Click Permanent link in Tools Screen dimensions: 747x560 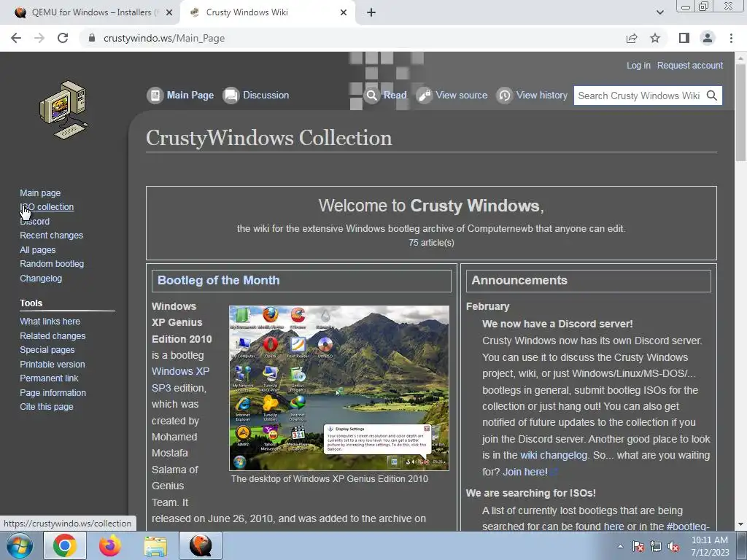tap(49, 378)
